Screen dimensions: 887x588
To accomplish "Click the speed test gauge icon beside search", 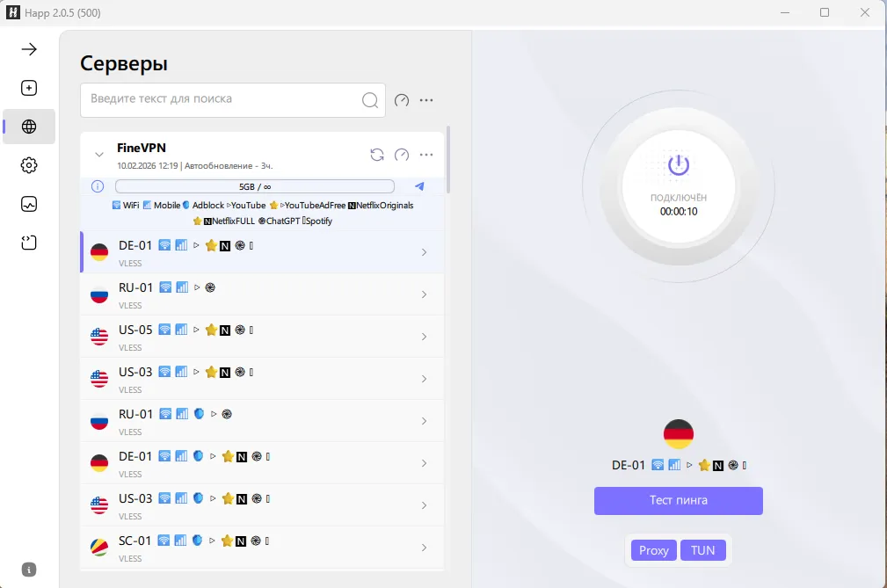I will (x=402, y=100).
